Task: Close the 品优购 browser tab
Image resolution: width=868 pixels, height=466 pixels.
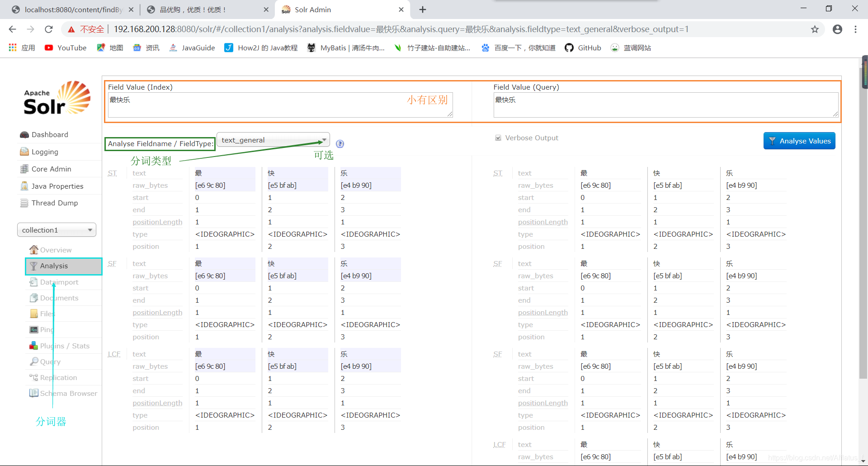Action: tap(266, 10)
